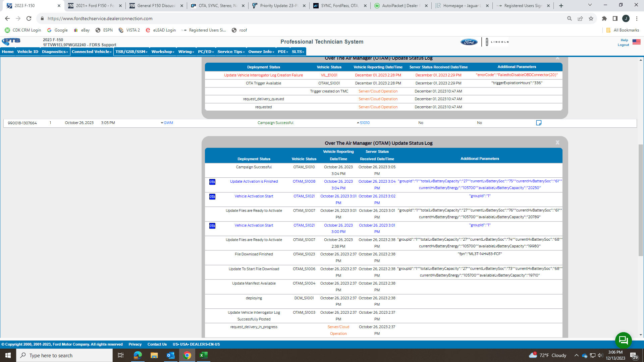Switch to the Homepage - Jaguar tab

pyautogui.click(x=463, y=6)
